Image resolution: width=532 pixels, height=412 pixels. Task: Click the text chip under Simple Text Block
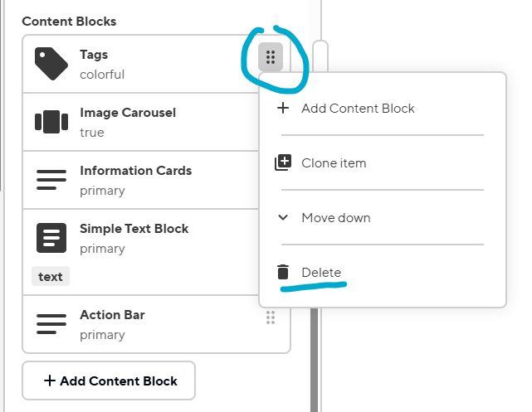(51, 277)
